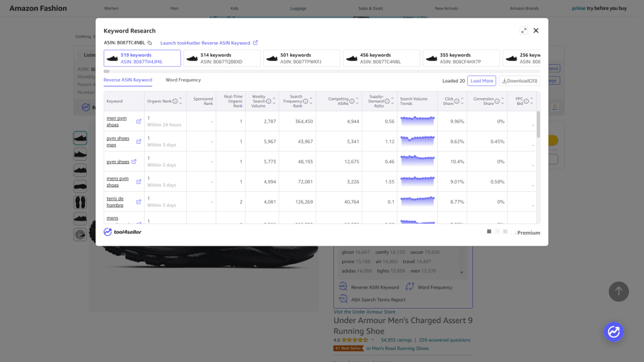The height and width of the screenshot is (362, 644).
Task: Expand the Keyword Research dialog to fullscreen
Action: 524,31
